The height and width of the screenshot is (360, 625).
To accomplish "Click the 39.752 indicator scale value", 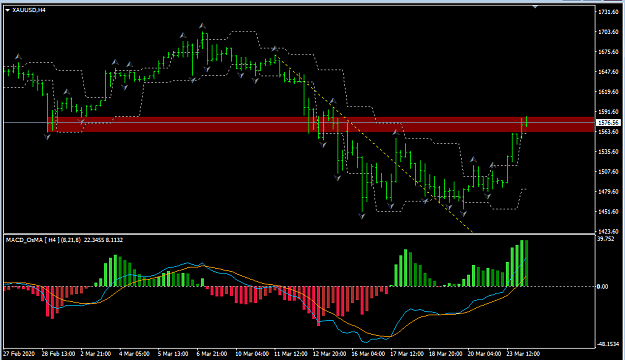I will pos(606,239).
